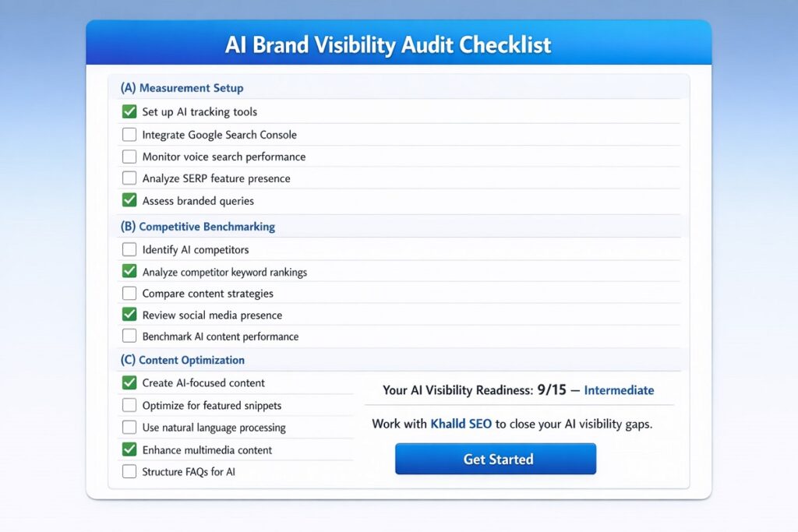Uncheck Review social media presence
This screenshot has height=532, width=798.
(129, 315)
